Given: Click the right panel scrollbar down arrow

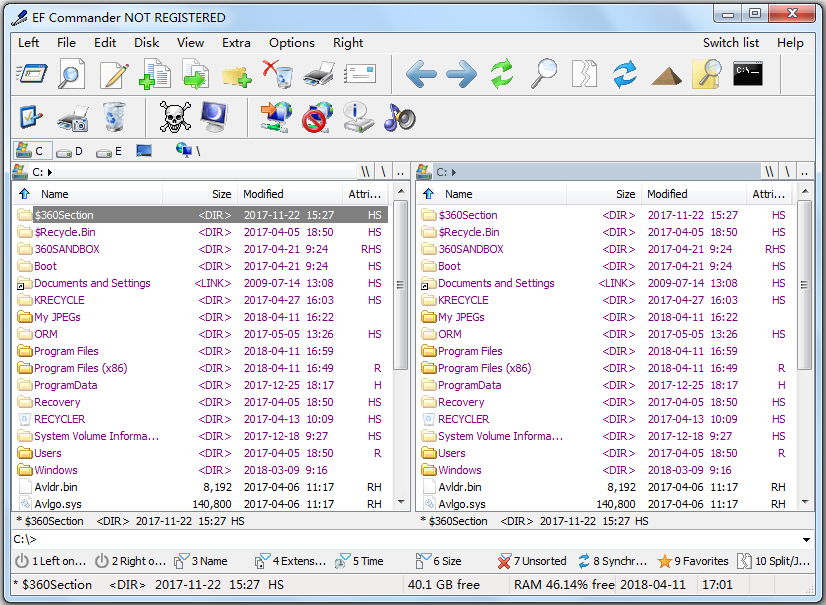Looking at the screenshot, I should pyautogui.click(x=805, y=502).
